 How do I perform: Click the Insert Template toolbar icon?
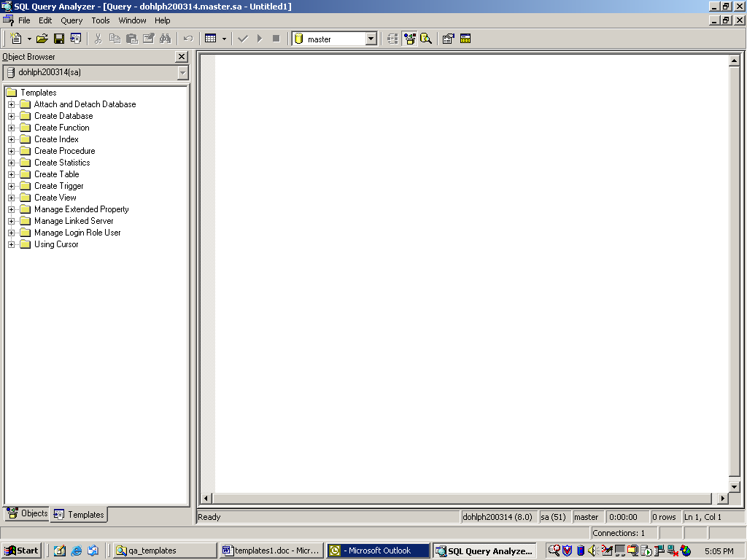76,39
